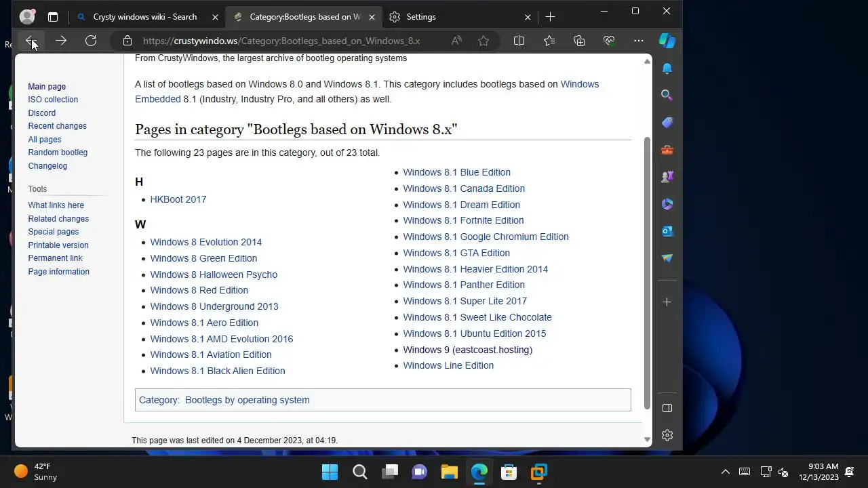Image resolution: width=868 pixels, height=488 pixels.
Task: Open sidebar search magnifier icon
Action: 667,96
